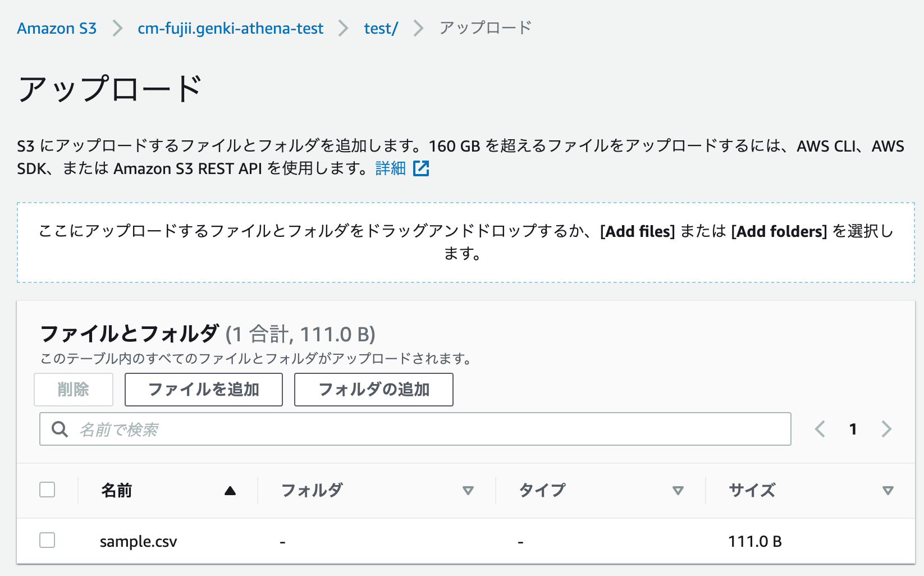Check the select-all checkbox in table header
This screenshot has height=576, width=924.
tap(47, 490)
